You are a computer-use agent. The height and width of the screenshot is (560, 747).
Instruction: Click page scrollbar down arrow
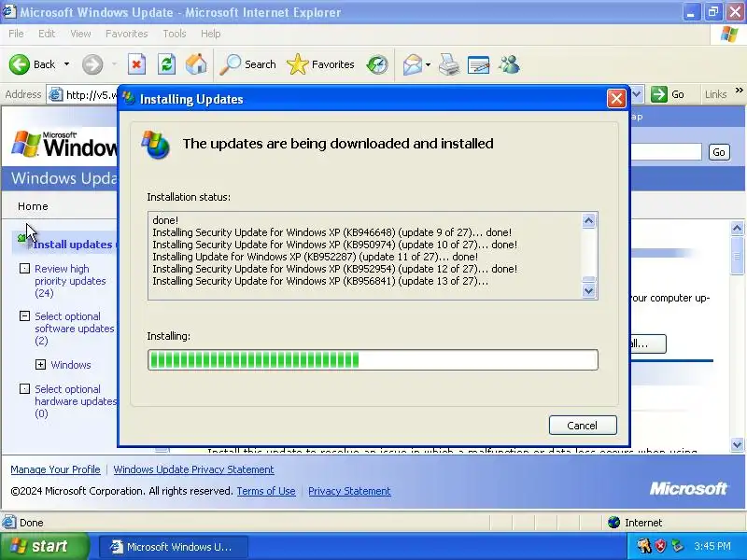[x=737, y=445]
